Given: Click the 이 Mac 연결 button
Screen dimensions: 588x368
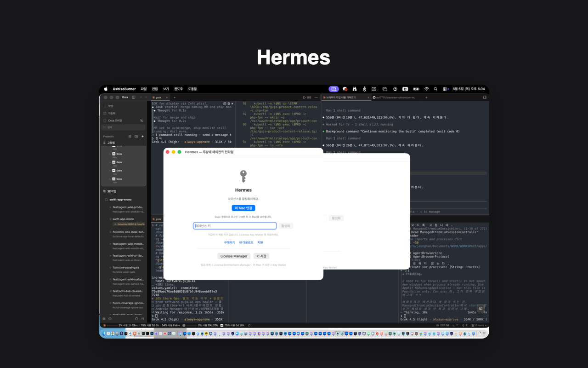Looking at the screenshot, I should (x=243, y=208).
